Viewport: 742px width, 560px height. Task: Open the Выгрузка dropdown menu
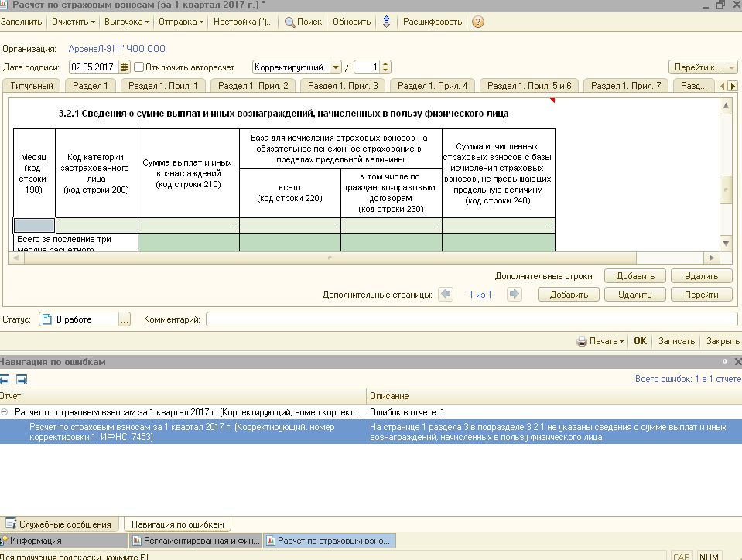126,22
